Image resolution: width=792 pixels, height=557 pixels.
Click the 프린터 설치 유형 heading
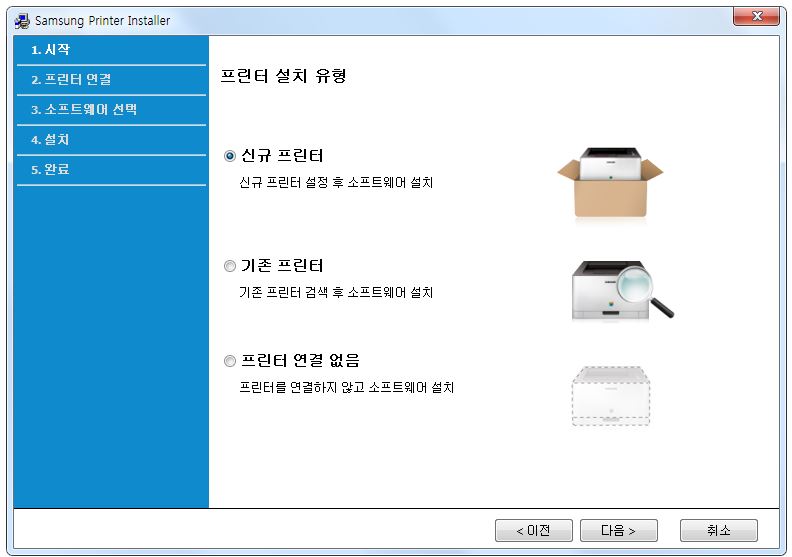283,76
